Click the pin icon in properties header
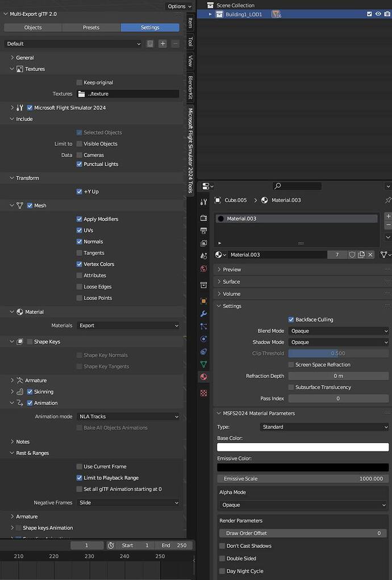392x580 pixels. 388,200
